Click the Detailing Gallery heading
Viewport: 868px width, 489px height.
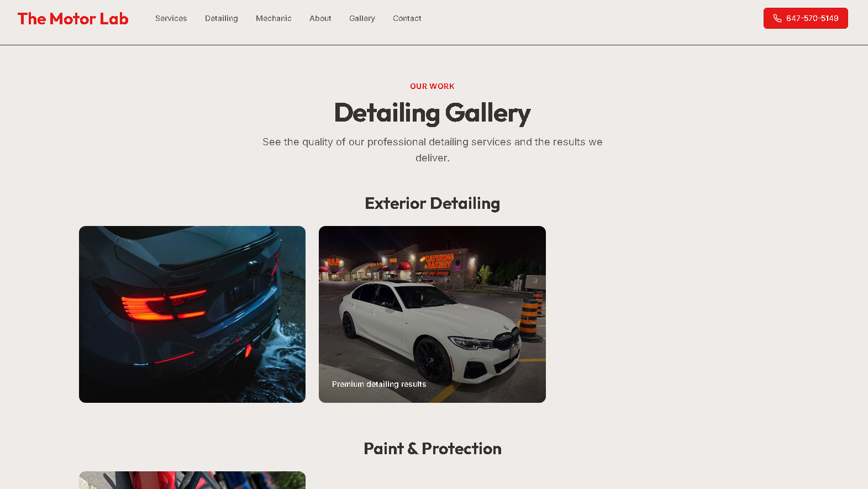point(433,113)
